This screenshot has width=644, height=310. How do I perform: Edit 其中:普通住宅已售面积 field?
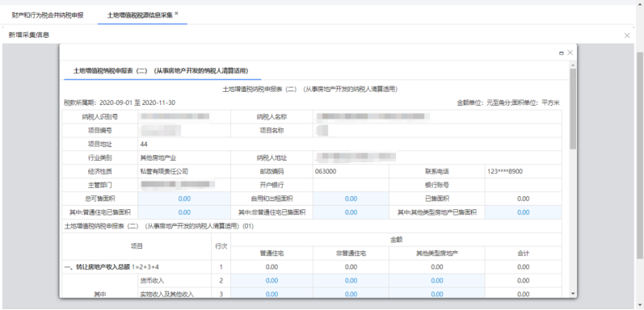(x=184, y=212)
